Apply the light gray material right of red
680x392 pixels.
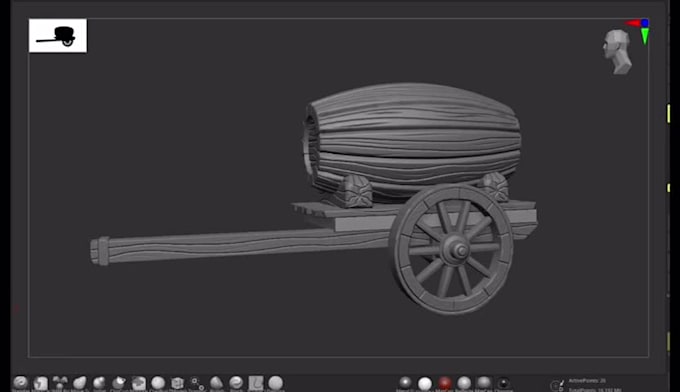(x=464, y=383)
